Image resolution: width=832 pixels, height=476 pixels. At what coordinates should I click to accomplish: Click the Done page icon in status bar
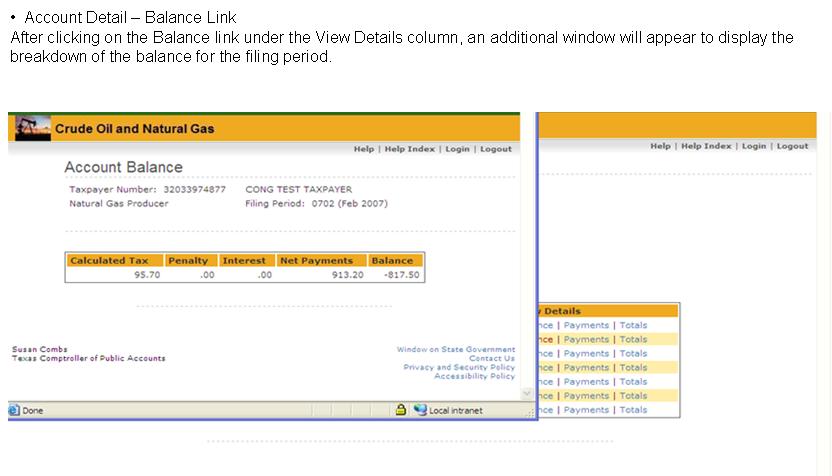point(14,410)
